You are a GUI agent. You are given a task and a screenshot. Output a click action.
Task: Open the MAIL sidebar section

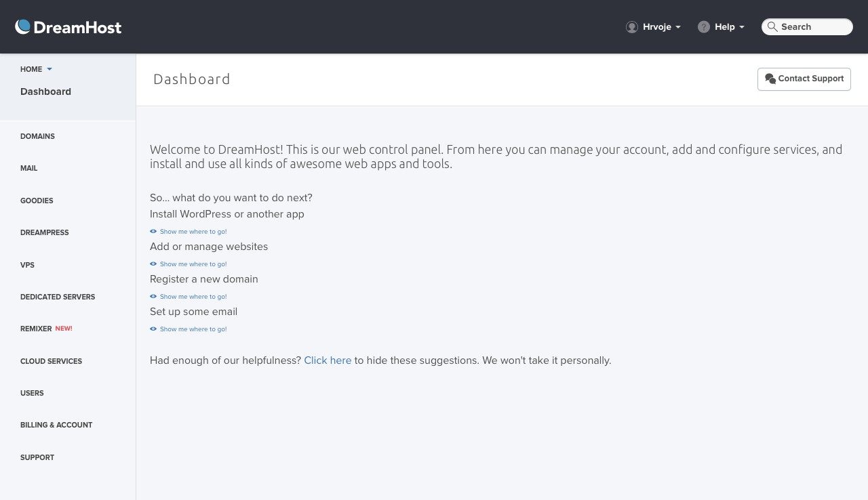(29, 168)
